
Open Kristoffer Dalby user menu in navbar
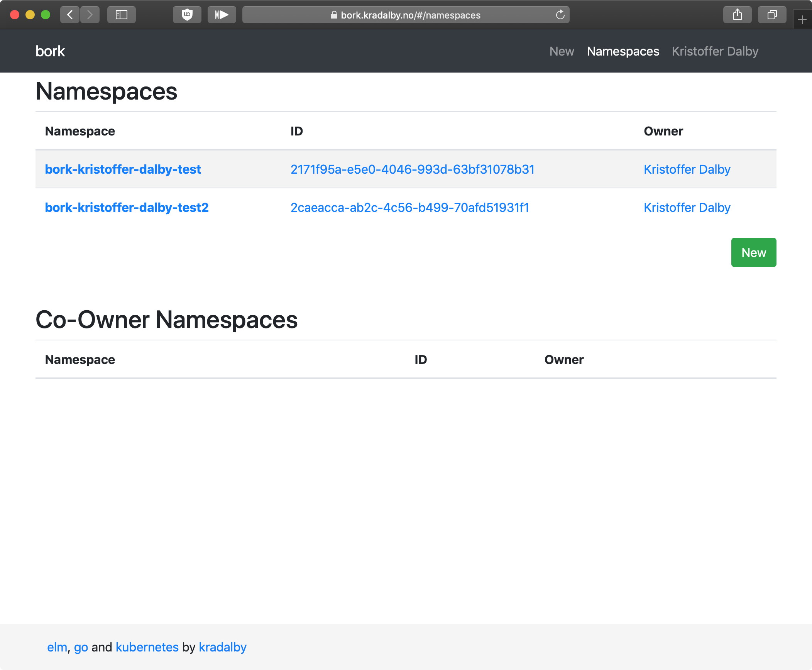pos(715,51)
